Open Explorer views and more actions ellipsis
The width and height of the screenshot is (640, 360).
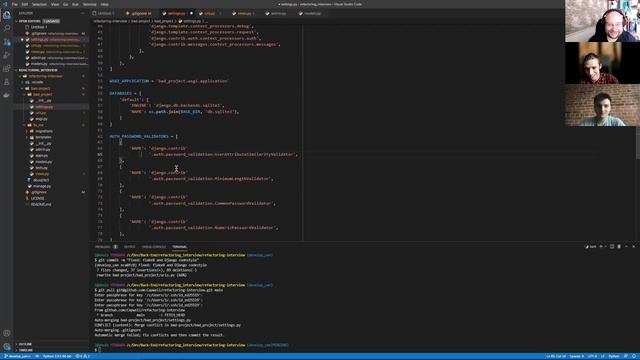[83, 13]
